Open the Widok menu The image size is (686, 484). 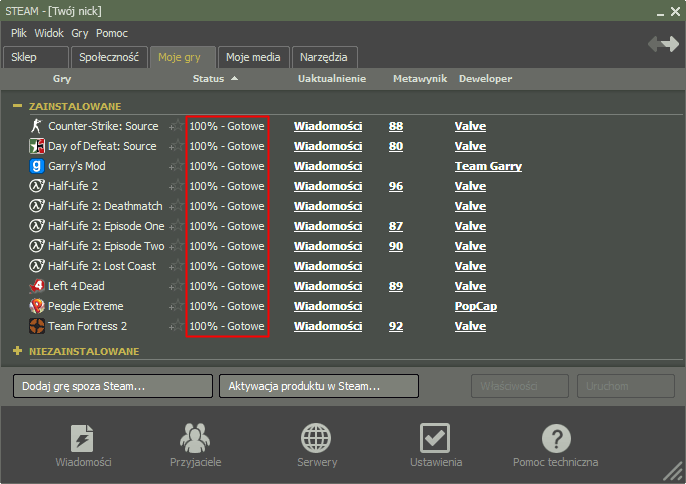(x=49, y=33)
